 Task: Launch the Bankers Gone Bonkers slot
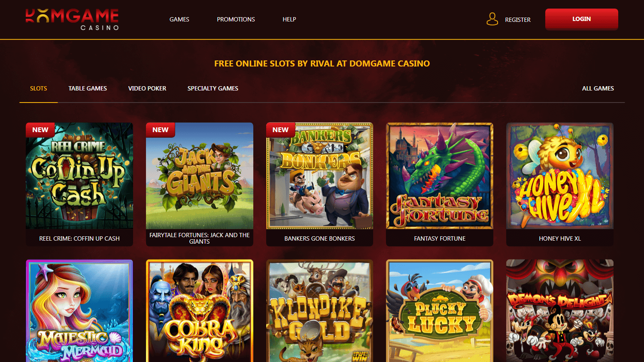point(319,176)
